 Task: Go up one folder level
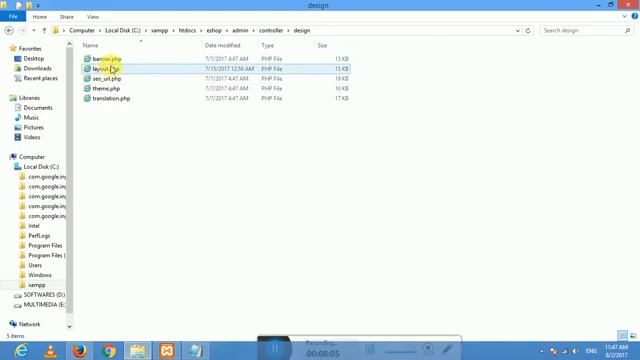(44, 30)
